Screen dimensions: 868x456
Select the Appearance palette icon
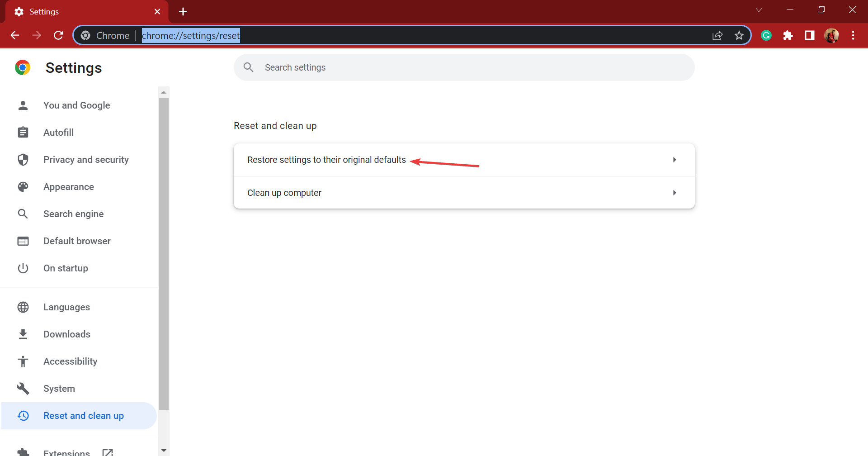click(x=23, y=186)
